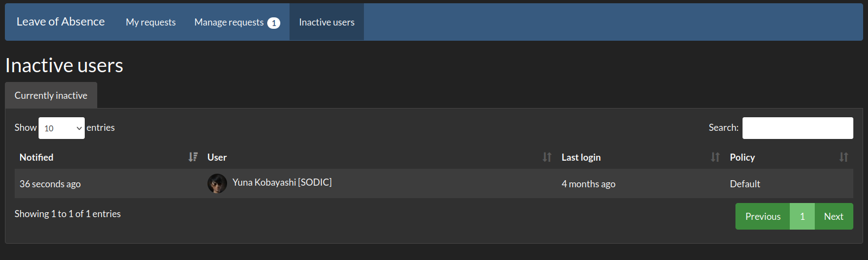Screen dimensions: 868x260
Task: Sort table by Notified column icon
Action: click(193, 157)
